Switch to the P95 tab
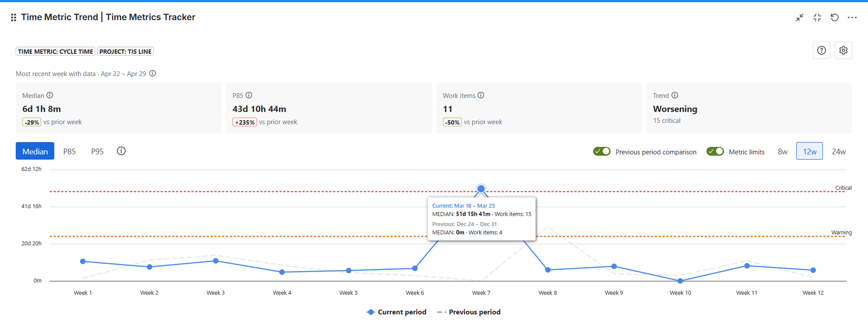 click(97, 151)
